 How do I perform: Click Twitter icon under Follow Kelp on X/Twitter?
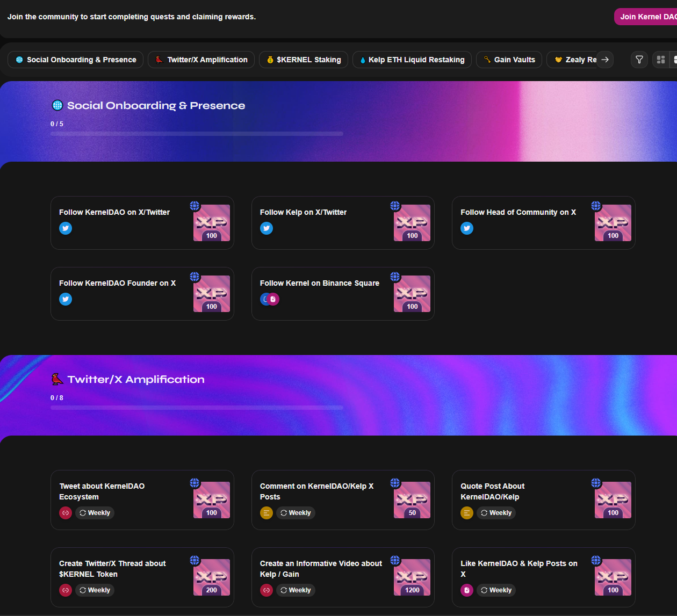tap(267, 228)
